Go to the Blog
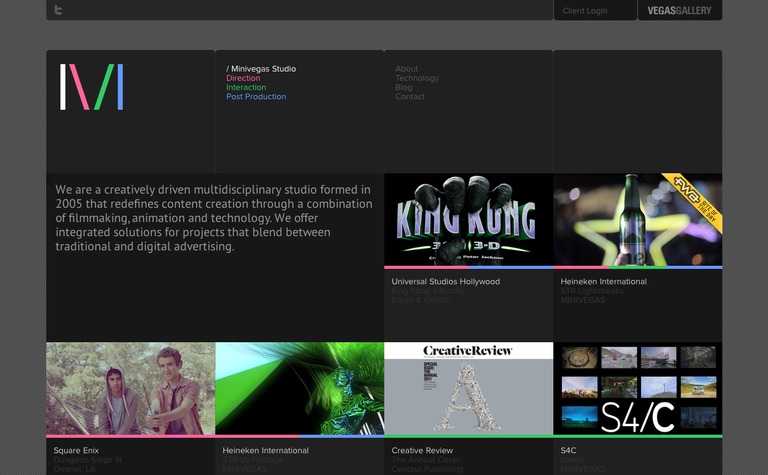768x475 pixels. (x=404, y=87)
